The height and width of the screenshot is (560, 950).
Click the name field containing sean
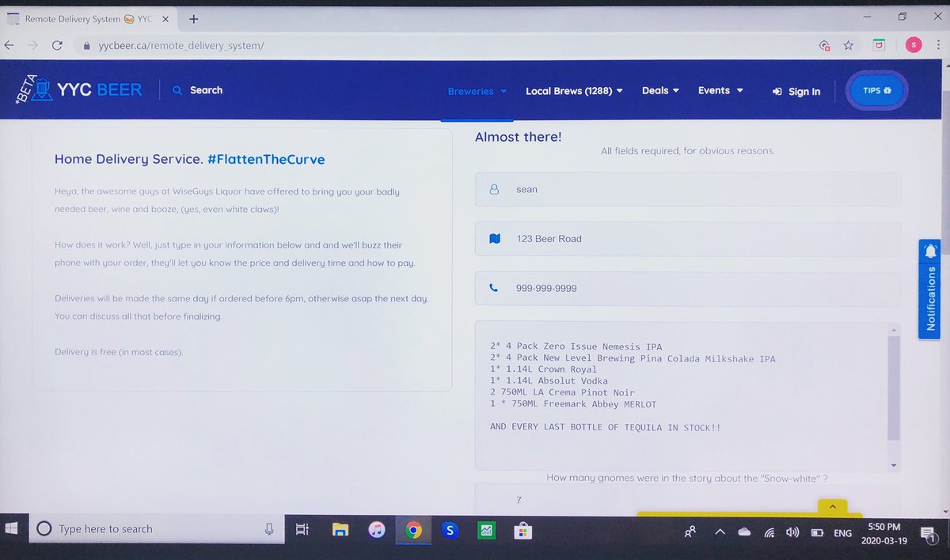coord(688,190)
